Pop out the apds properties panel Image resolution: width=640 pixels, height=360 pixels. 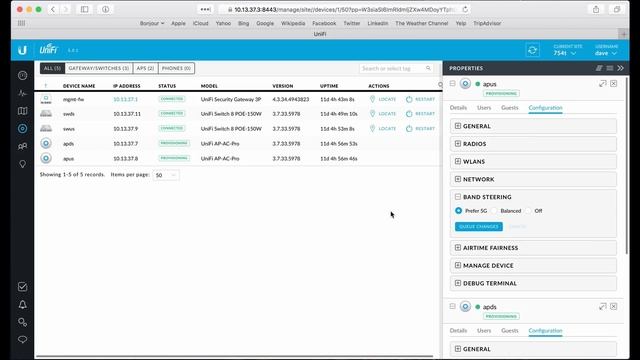point(602,307)
